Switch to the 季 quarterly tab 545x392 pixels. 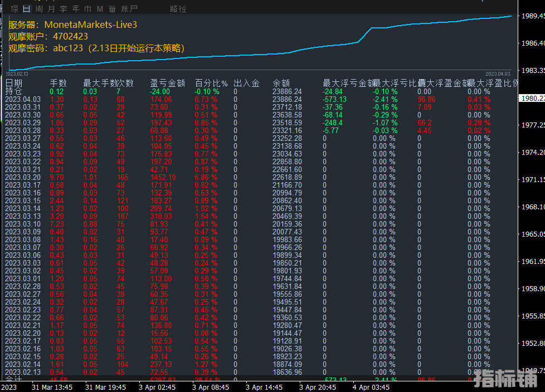coord(64,9)
